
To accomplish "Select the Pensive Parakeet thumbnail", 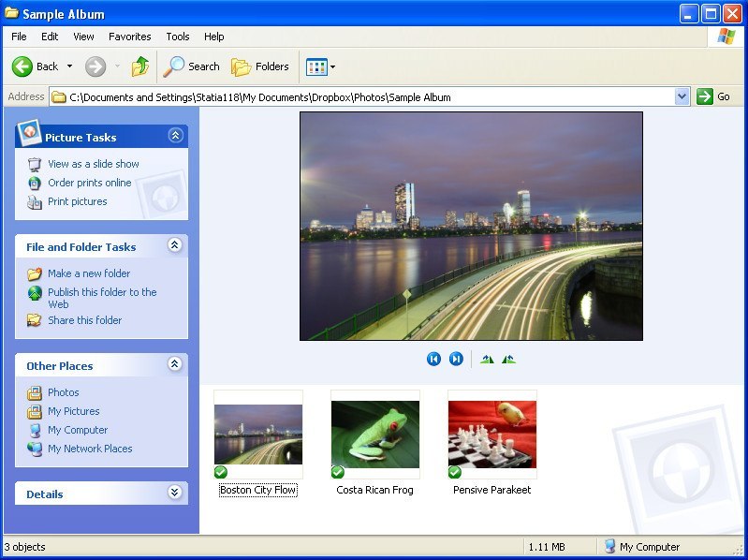I will (491, 435).
